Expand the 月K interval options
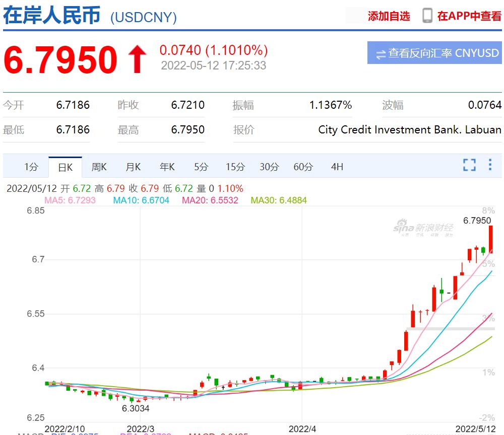 (133, 166)
